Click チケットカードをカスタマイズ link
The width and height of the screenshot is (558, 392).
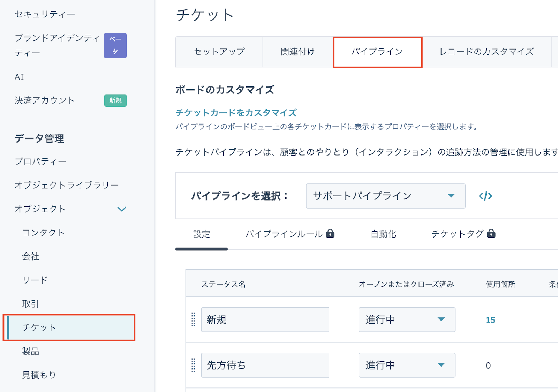[x=236, y=113]
